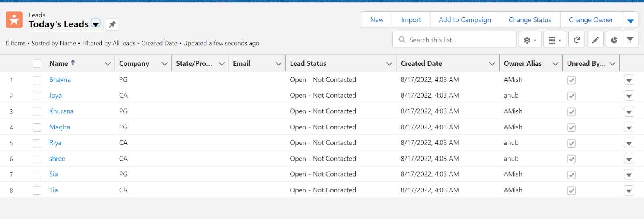Open Owner Alias column options chevron
Image resolution: width=644 pixels, height=219 pixels.
(x=555, y=64)
